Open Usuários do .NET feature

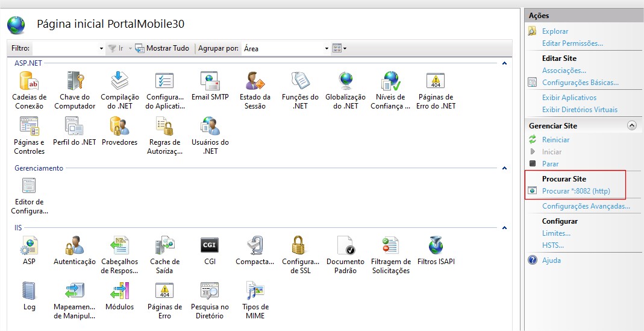pos(210,136)
